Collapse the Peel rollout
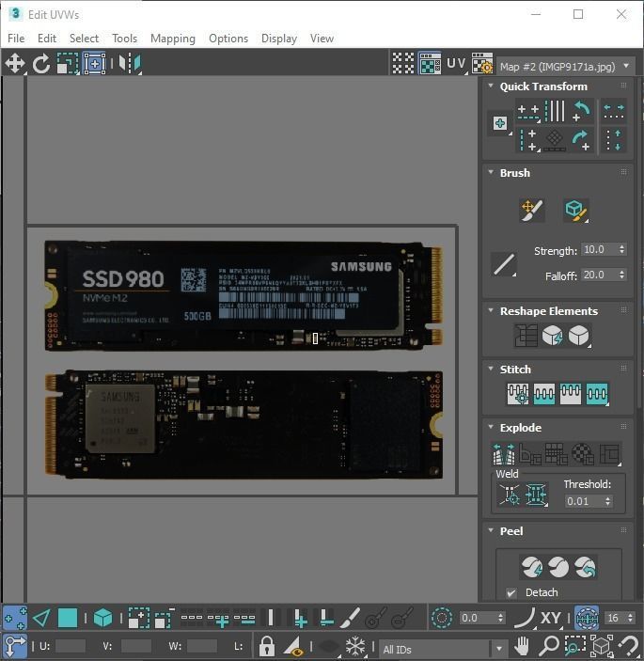644x661 pixels. click(491, 530)
